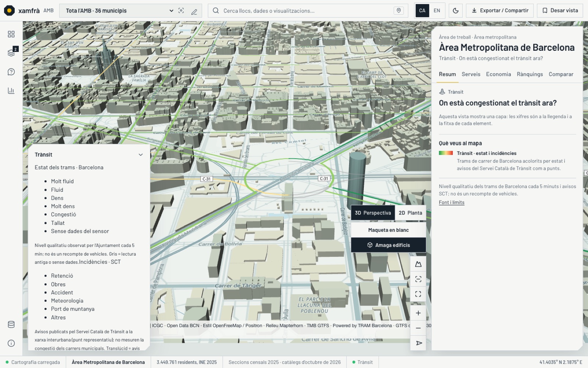The image size is (588, 368).
Task: Click the scan frame icon on map toolbar
Action: click(418, 279)
